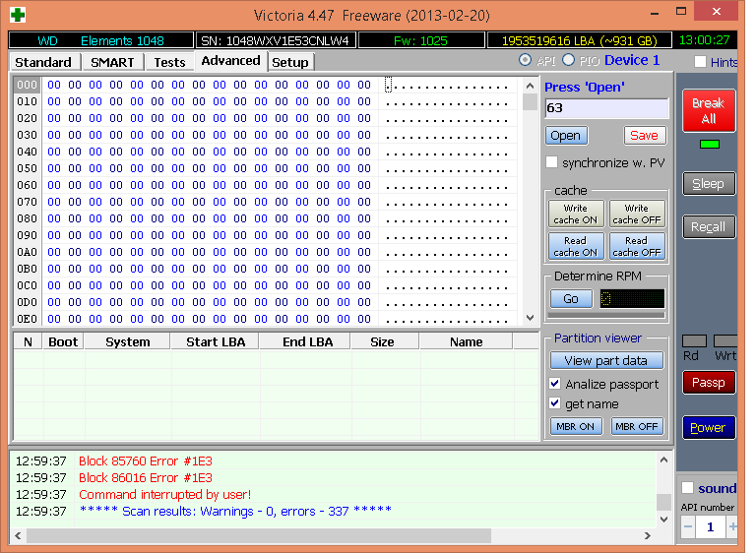The image size is (756, 553).
Task: Click the View part data button
Action: tap(606, 361)
